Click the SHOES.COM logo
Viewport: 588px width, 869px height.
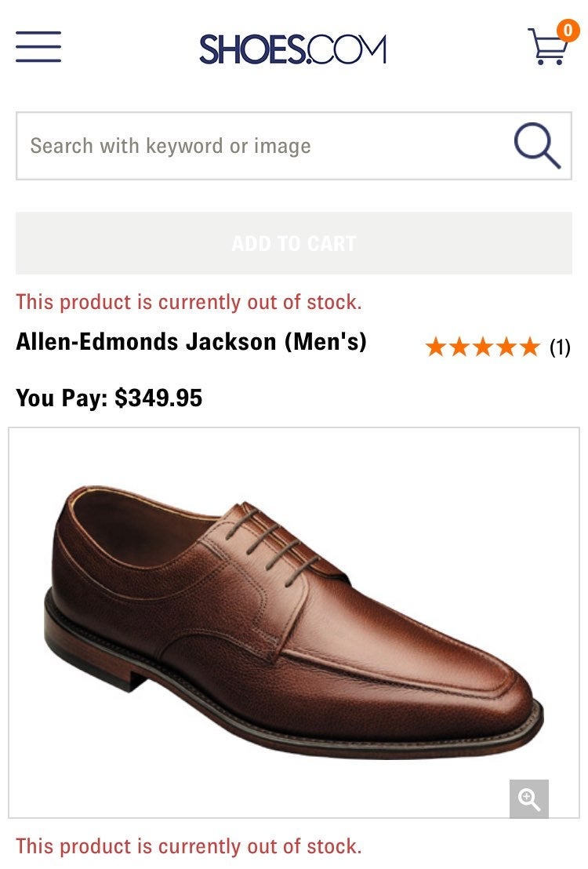(x=292, y=49)
